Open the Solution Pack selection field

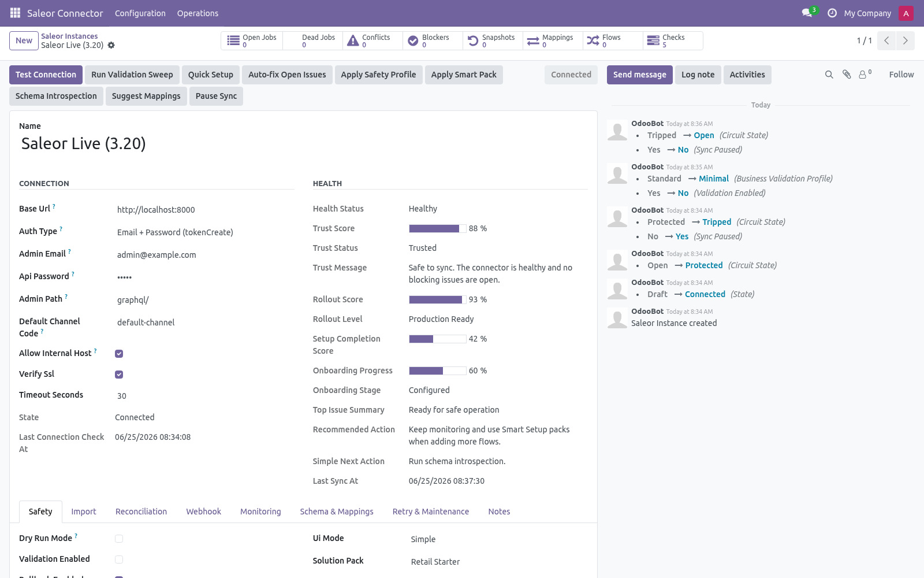pos(498,562)
